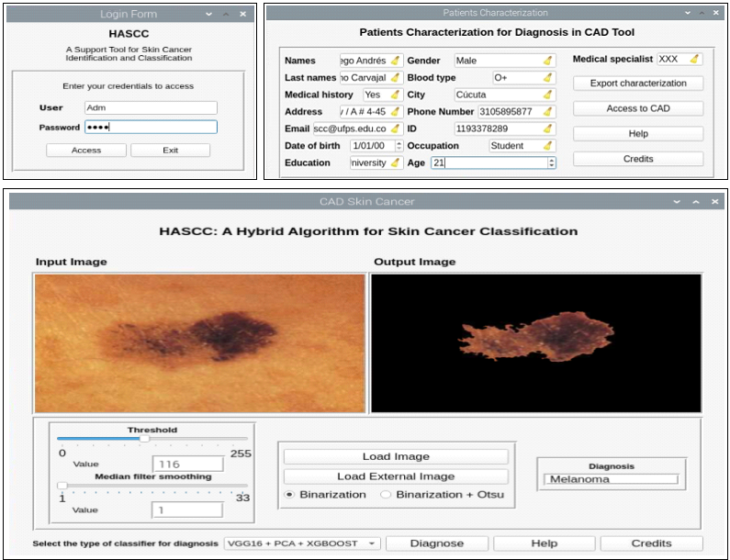Click broom icon in Phone Number field
Image resolution: width=730 pixels, height=560 pixels.
click(548, 112)
